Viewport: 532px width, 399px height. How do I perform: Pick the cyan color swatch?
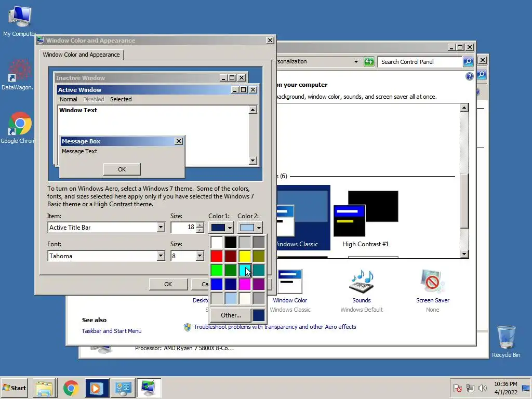point(245,270)
